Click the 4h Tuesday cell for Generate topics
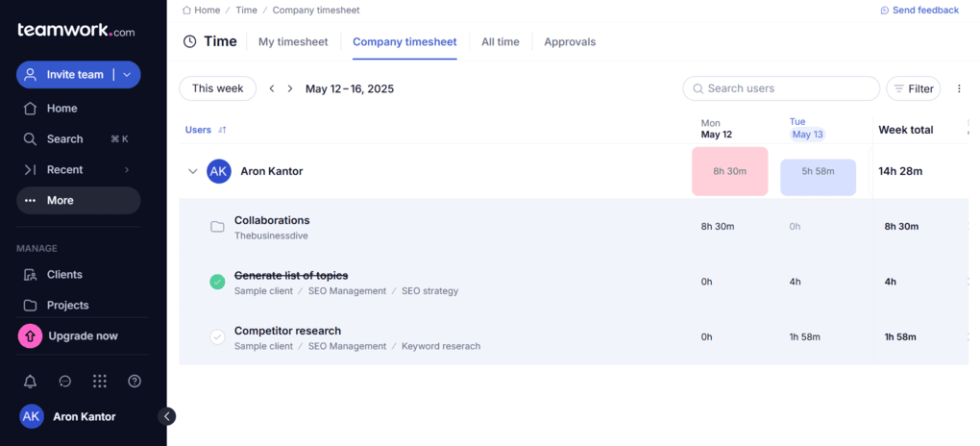Viewport: 980px width, 446px height. tap(795, 282)
